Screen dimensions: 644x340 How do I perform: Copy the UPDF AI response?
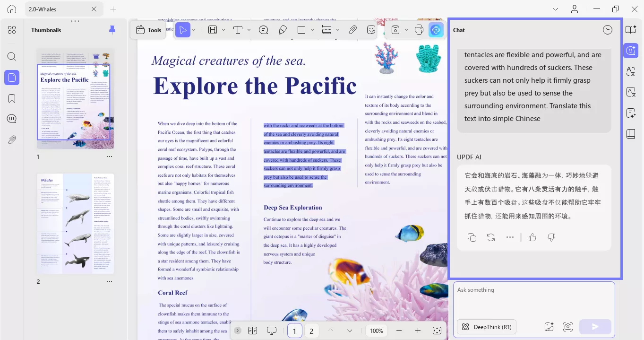pyautogui.click(x=472, y=237)
